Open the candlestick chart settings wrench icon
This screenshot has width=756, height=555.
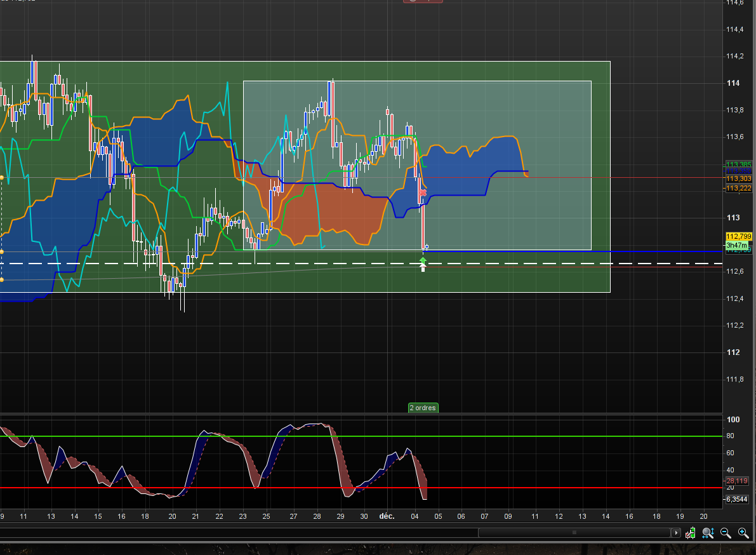click(691, 533)
